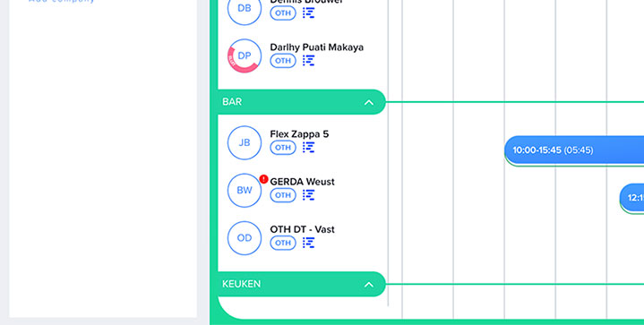Image resolution: width=644 pixels, height=325 pixels.
Task: Open the schedule list icon for Flex Zappa 5
Action: (x=308, y=148)
